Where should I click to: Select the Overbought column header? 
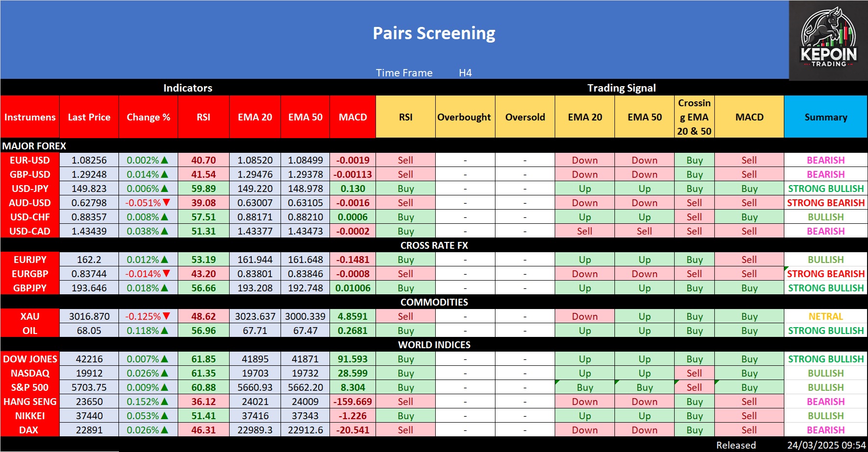click(x=464, y=117)
